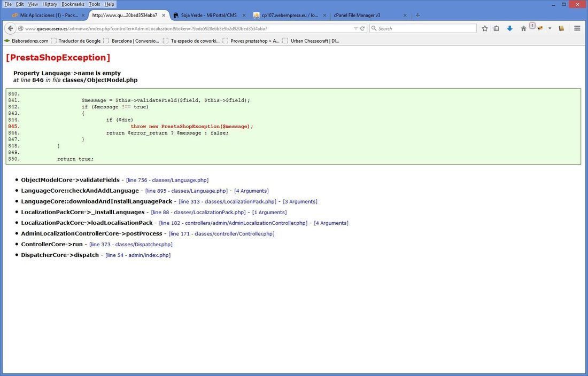Image resolution: width=588 pixels, height=376 pixels.
Task: Open Proves prestashop bookmark
Action: click(x=251, y=41)
